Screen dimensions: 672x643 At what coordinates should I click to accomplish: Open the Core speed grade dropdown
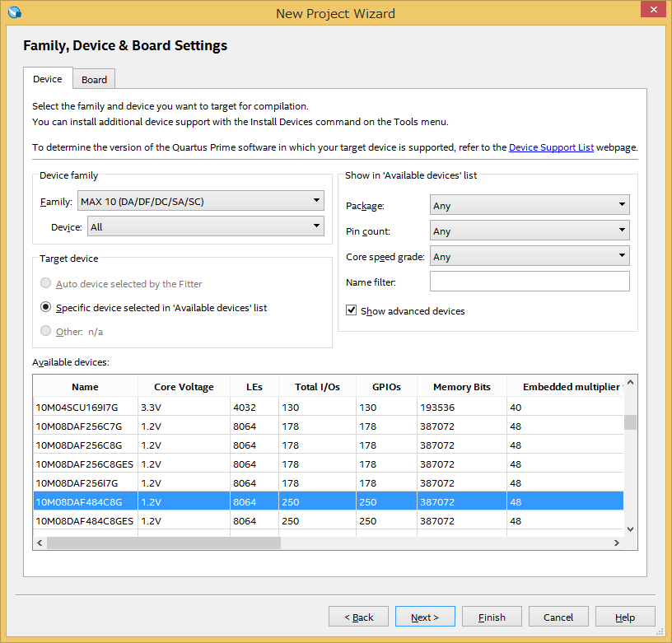tap(530, 256)
